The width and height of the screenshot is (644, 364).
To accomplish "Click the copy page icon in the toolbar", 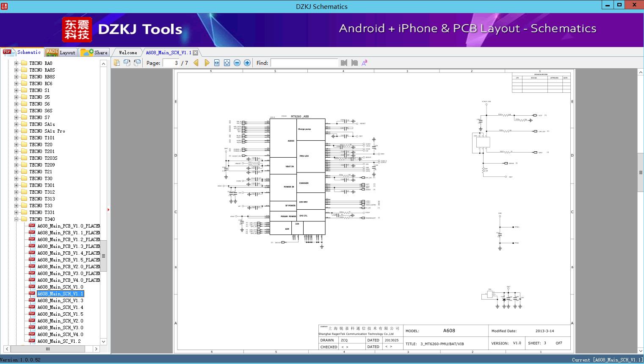I will click(117, 63).
